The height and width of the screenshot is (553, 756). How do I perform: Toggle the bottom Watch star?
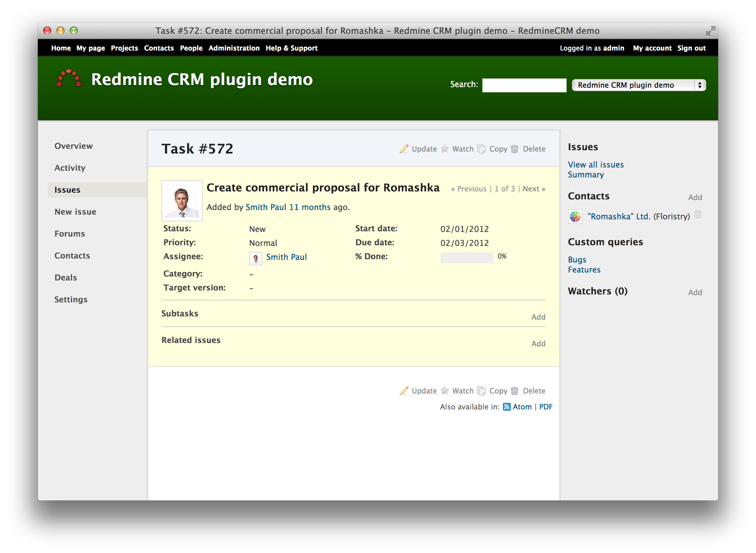[444, 390]
